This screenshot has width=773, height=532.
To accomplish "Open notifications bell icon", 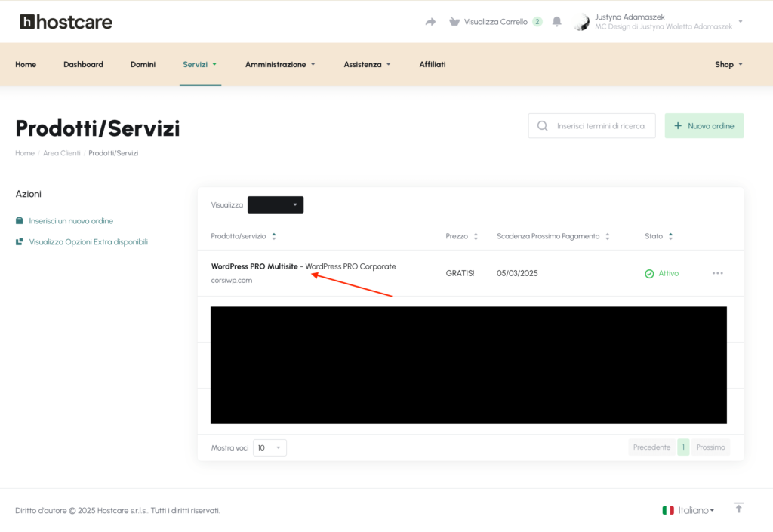I will (x=556, y=22).
